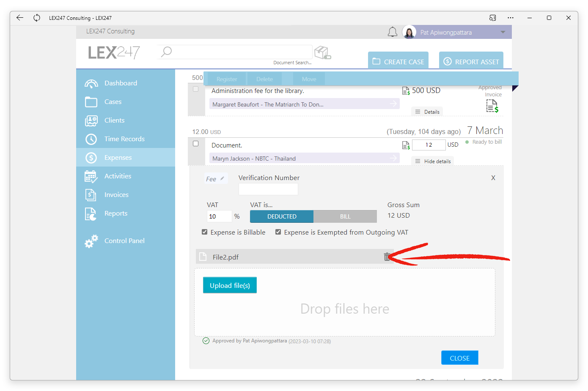Click the invoice icon beside the 12 USD field
Image resolution: width=588 pixels, height=391 pixels.
click(406, 145)
